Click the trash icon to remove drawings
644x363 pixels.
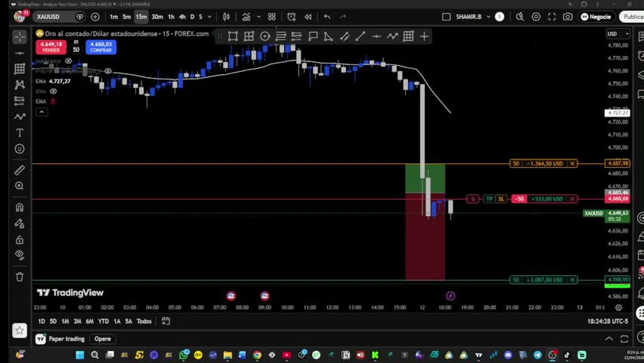tap(20, 277)
